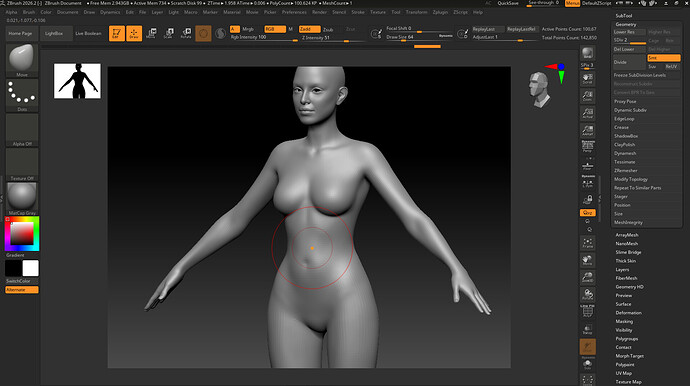Click the Zoom3D icon
Image resolution: width=690 pixels, height=386 pixels.
(x=587, y=277)
